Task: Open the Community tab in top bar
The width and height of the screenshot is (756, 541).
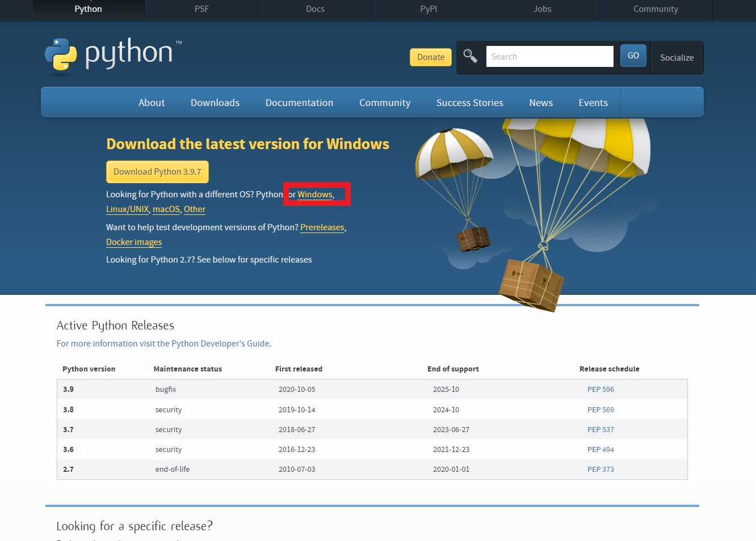Action: (656, 9)
